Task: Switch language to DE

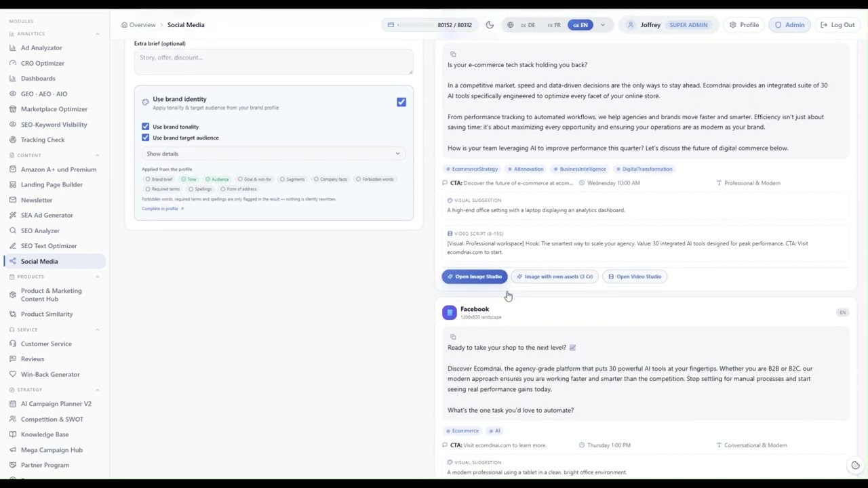Action: [x=528, y=25]
